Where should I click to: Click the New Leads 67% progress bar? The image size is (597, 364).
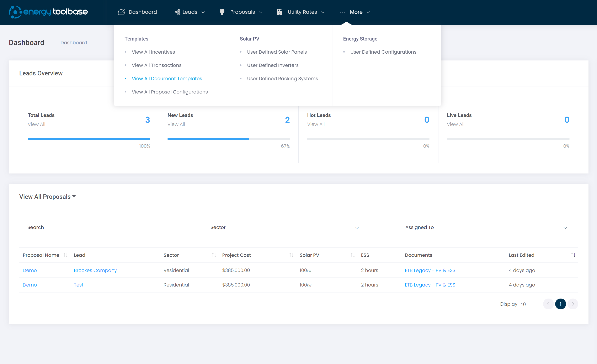[229, 139]
